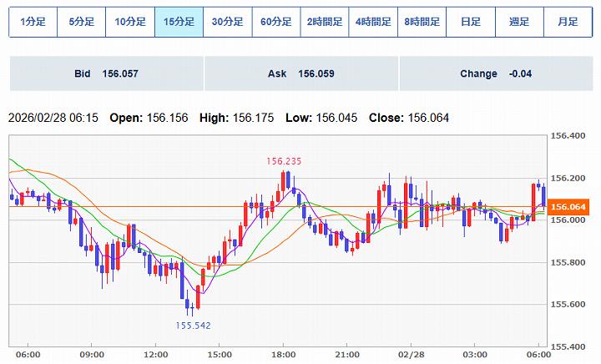Open the monthly 月足 chart tab
The image size is (601, 364).
pos(568,23)
